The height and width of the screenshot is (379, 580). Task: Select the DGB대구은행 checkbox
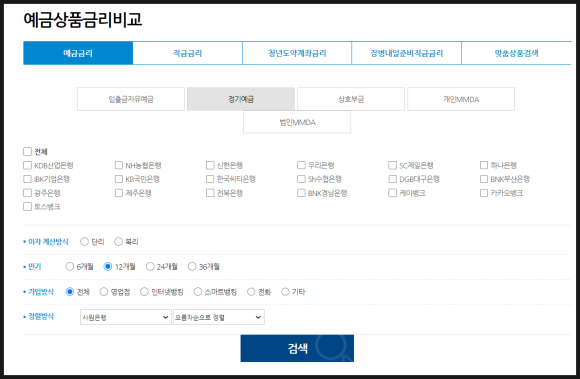(392, 179)
